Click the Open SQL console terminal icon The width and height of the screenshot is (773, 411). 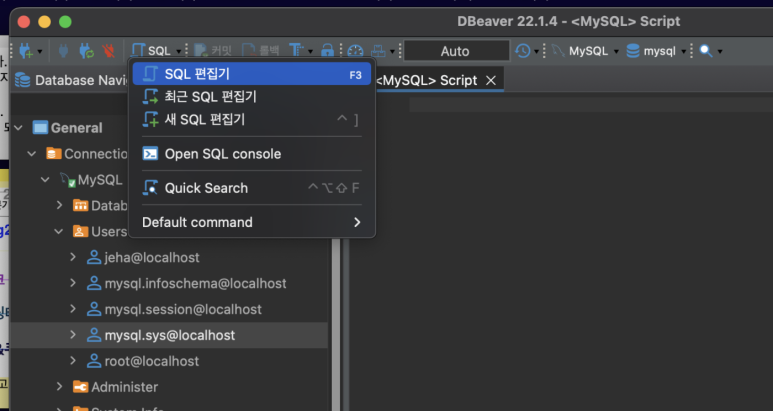pyautogui.click(x=150, y=154)
